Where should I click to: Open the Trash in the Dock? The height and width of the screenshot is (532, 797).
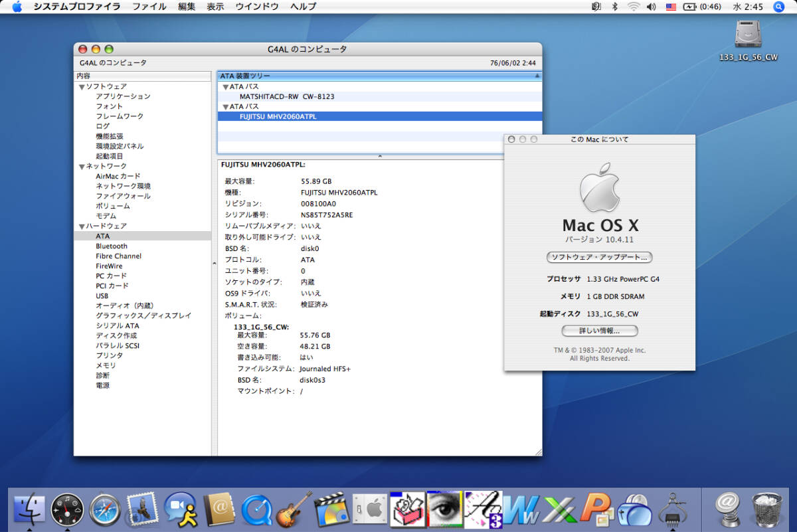pyautogui.click(x=766, y=510)
